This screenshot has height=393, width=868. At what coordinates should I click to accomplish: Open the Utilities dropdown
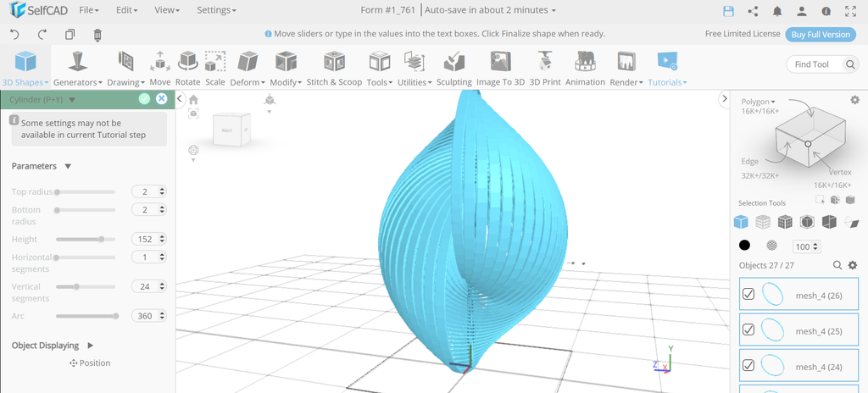click(x=415, y=69)
